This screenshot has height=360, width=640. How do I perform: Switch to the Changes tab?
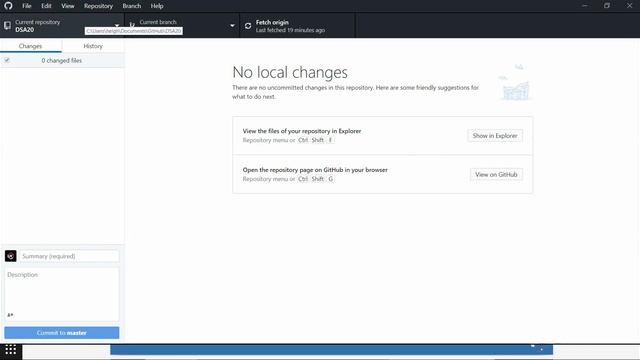coord(31,46)
